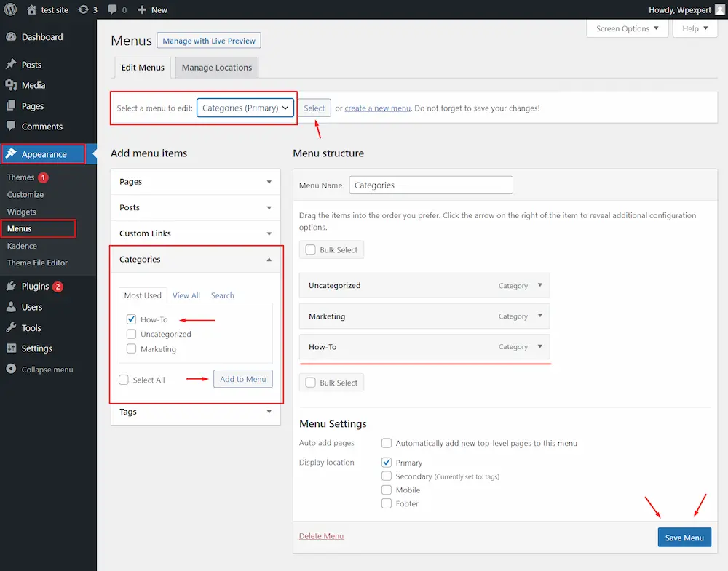Click the Add to Menu button
Image resolution: width=728 pixels, height=571 pixels.
(243, 379)
